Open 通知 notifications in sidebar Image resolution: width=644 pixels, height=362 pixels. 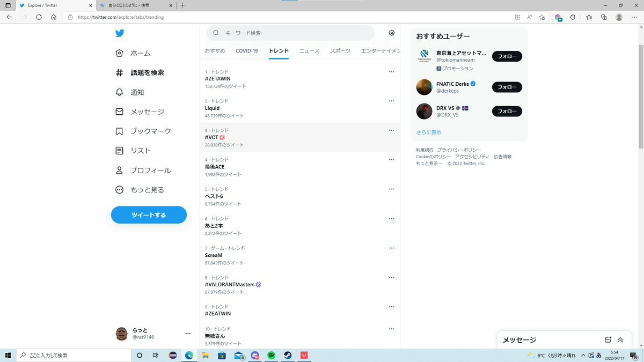point(130,92)
